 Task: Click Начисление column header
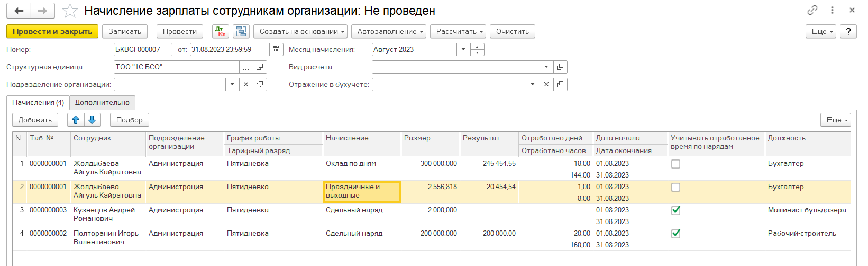coord(362,144)
